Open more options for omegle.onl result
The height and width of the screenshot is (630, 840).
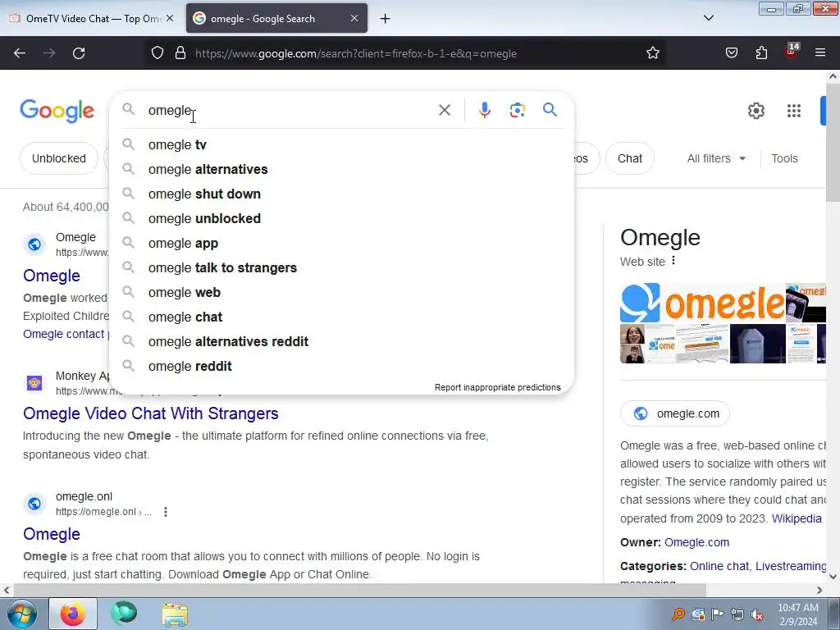point(166,512)
